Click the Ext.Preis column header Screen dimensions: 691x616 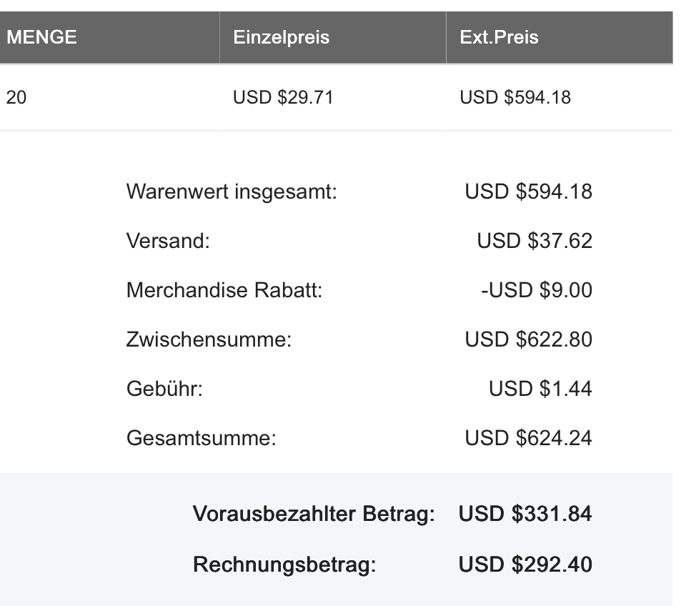(x=499, y=37)
